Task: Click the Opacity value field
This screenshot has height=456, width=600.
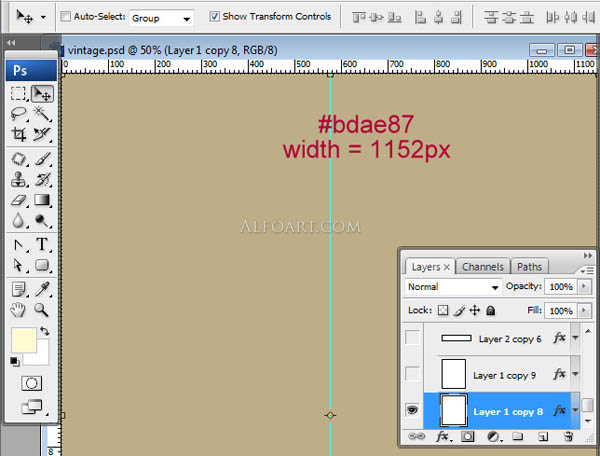Action: coord(561,287)
